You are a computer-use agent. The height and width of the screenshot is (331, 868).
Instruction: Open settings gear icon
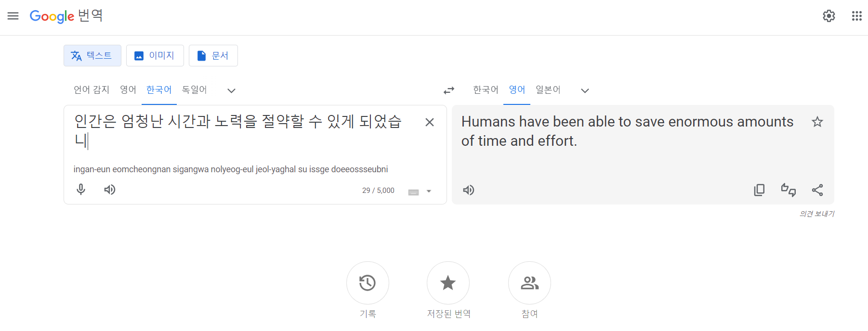click(x=829, y=16)
